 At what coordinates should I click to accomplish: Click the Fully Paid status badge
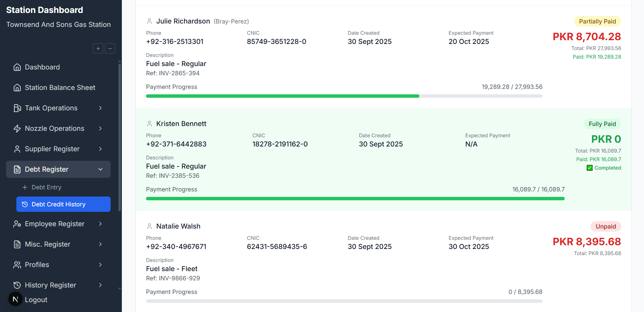602,124
